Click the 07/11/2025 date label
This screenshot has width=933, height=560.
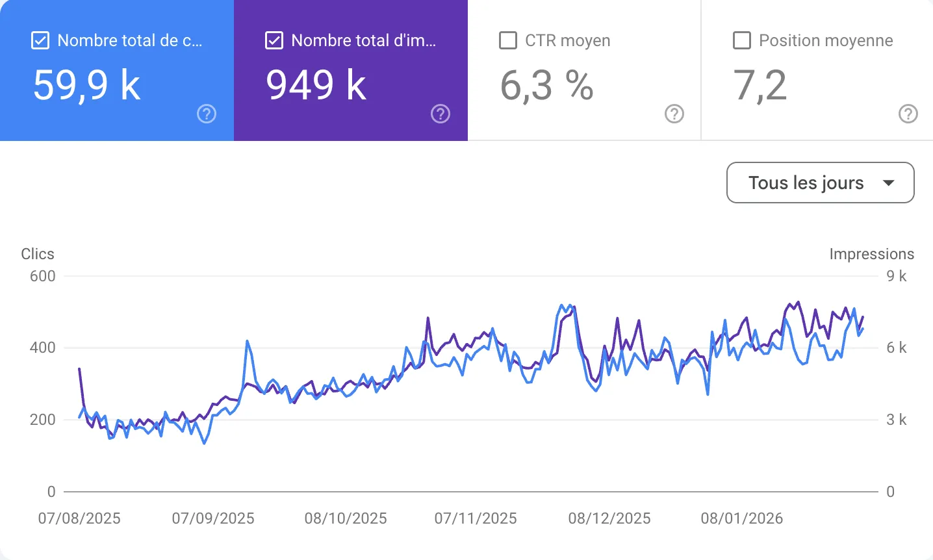pos(476,518)
